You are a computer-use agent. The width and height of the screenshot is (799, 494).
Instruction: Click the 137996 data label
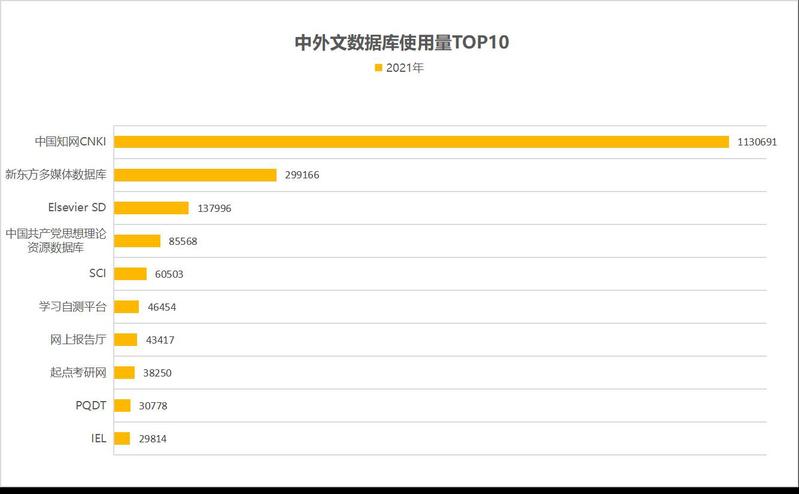(217, 208)
